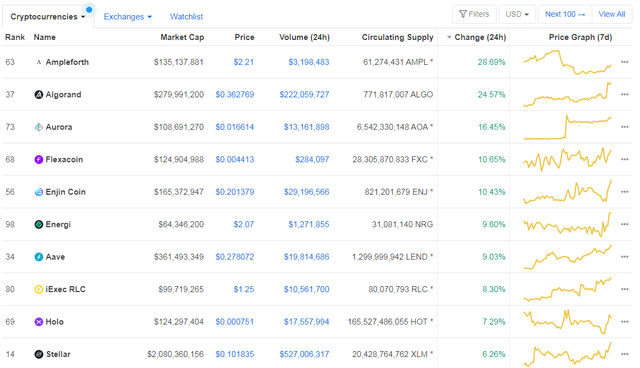Click Stellar volume $527,006,317
640x368 pixels.
point(304,354)
